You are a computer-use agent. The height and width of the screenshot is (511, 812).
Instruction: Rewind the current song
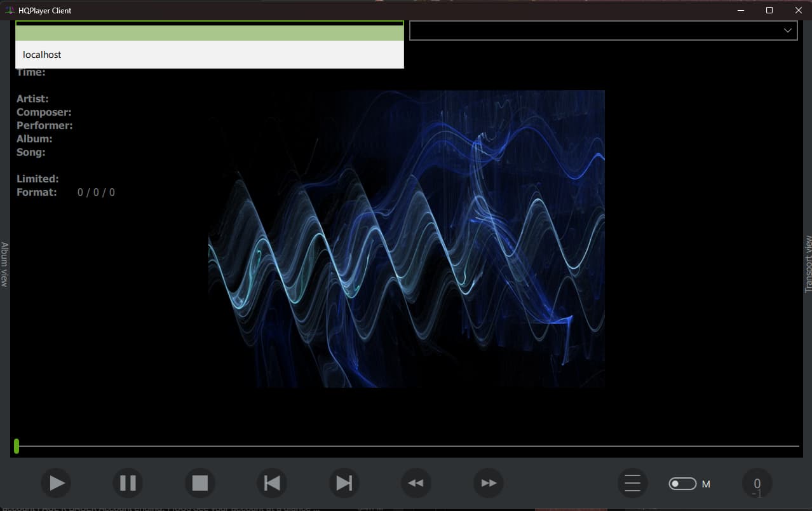pos(416,484)
